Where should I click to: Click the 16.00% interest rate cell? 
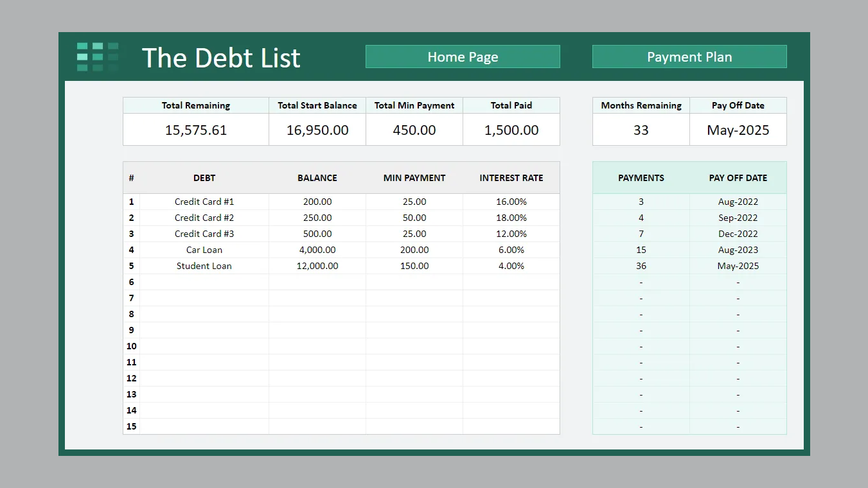click(511, 202)
